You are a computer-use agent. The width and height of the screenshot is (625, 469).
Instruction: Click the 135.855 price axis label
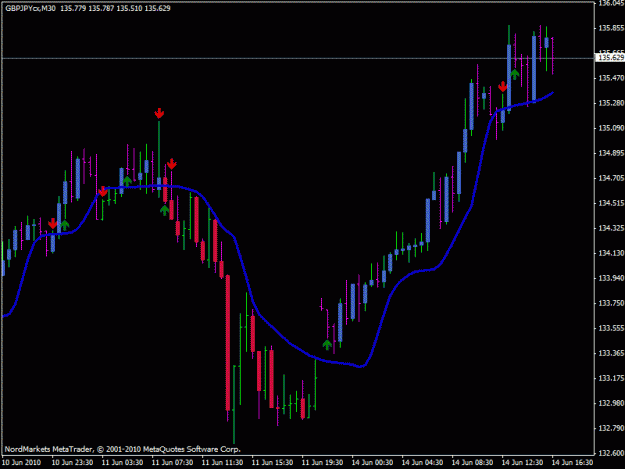tap(611, 28)
